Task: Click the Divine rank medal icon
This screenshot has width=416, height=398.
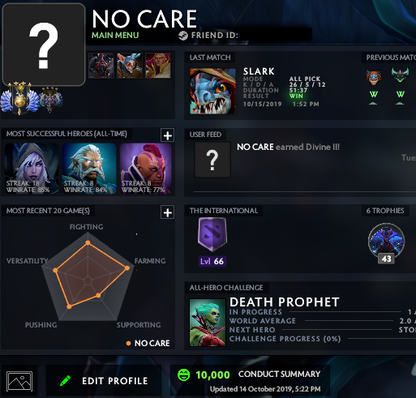Action: click(20, 98)
